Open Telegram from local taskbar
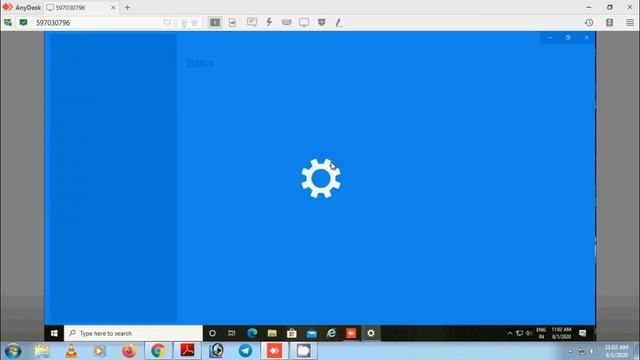640x360 pixels. coord(245,351)
